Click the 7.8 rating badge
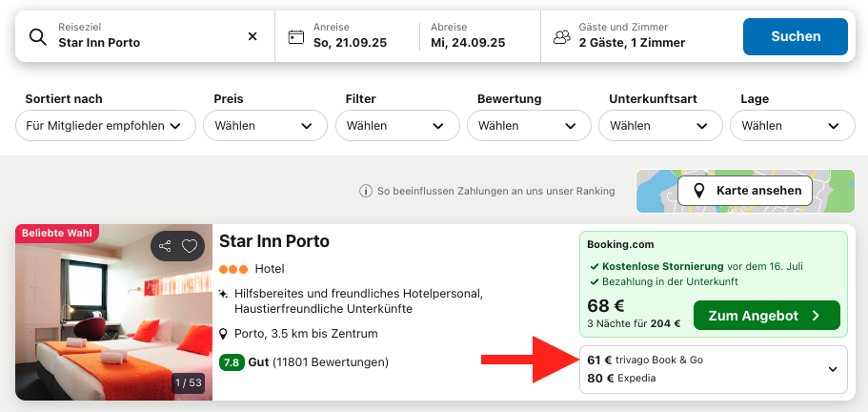 point(232,362)
